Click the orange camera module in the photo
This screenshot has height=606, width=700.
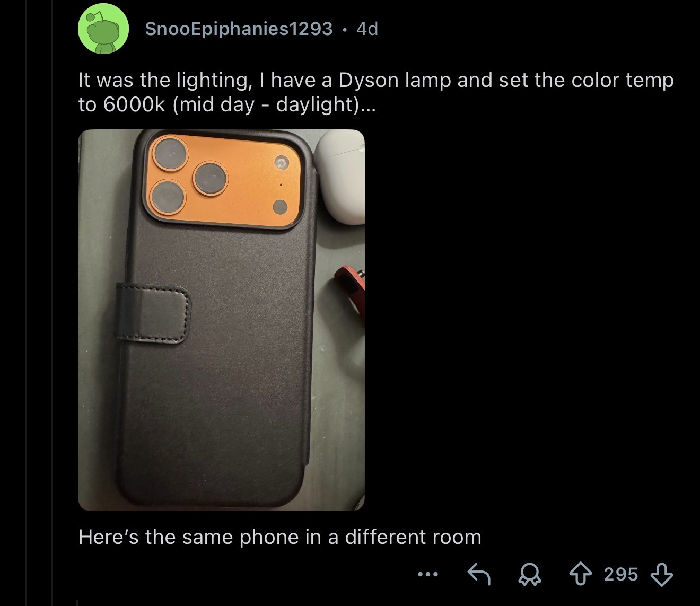coord(222,180)
